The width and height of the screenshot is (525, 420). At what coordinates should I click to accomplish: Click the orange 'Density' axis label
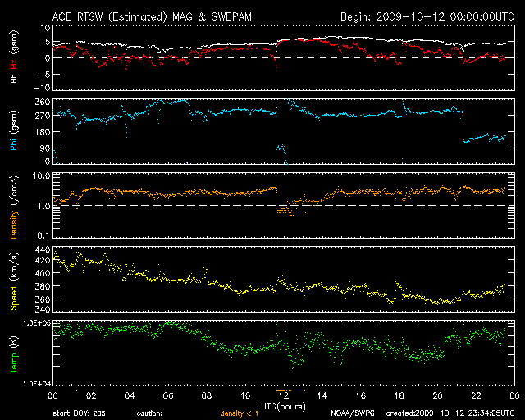tap(14, 224)
